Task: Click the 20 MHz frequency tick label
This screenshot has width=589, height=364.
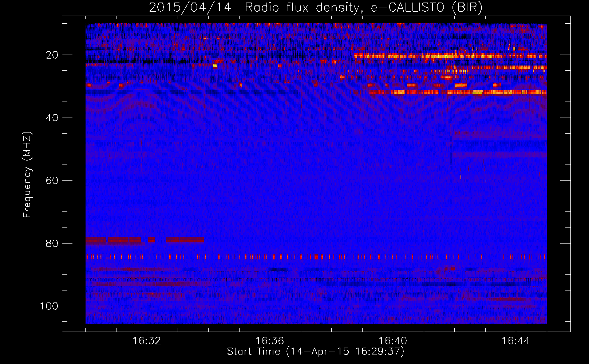Action: point(52,55)
